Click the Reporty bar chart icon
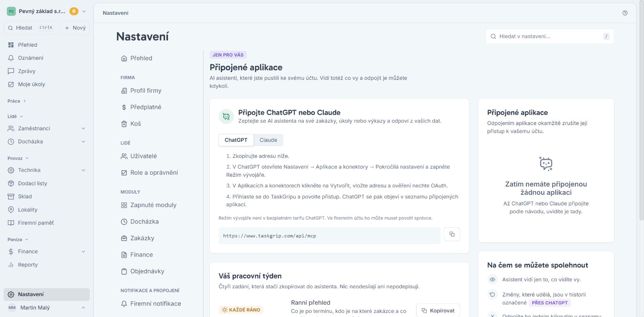 coord(11,265)
